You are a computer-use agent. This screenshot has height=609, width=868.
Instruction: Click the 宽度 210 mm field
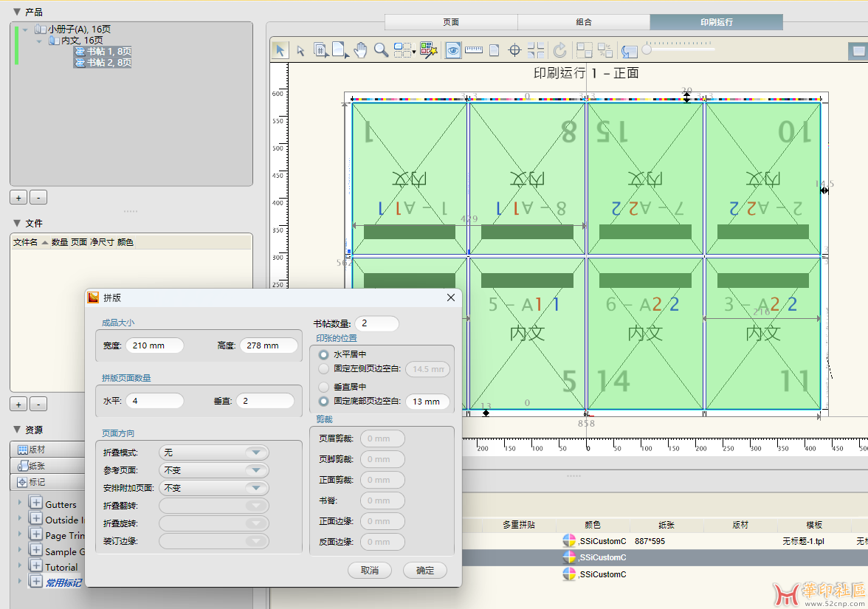pos(154,345)
